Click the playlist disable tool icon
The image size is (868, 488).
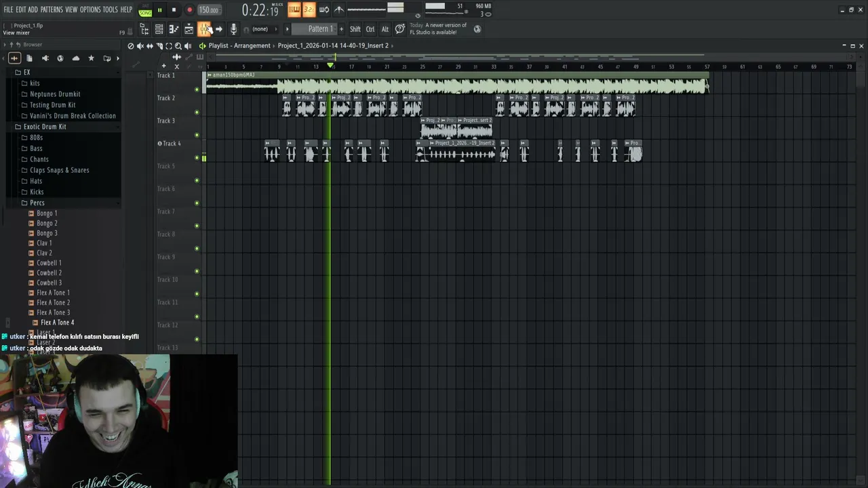point(130,46)
